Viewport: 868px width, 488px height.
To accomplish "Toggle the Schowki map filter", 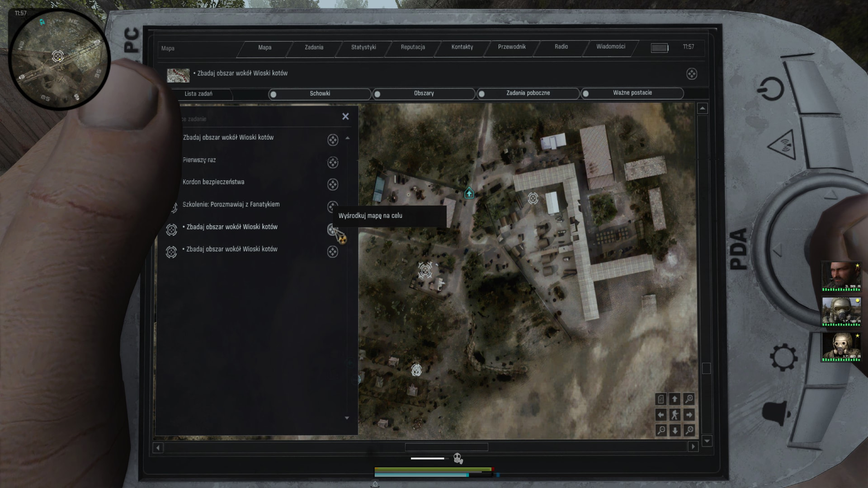I will pos(274,94).
